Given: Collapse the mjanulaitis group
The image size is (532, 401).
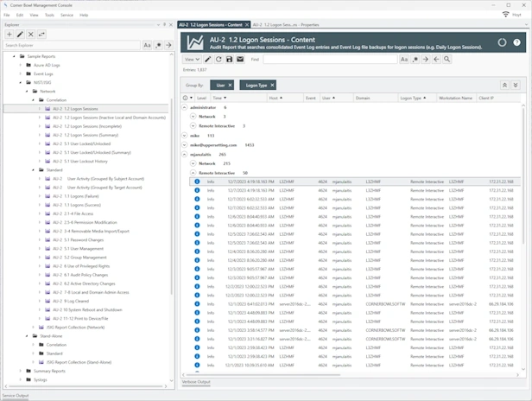Looking at the screenshot, I should (x=184, y=155).
